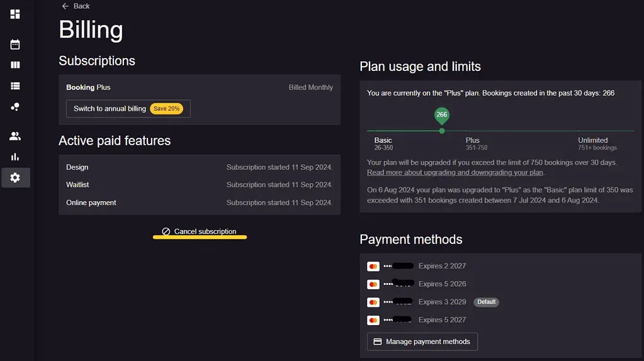Viewport: 644px width, 361px height.
Task: Open the dashboard grid icon in sidebar
Action: coord(14,14)
